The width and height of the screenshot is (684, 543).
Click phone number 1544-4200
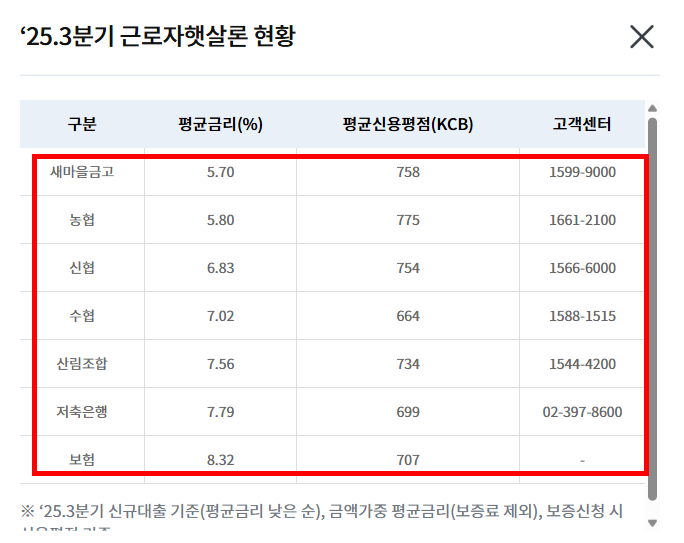(582, 364)
